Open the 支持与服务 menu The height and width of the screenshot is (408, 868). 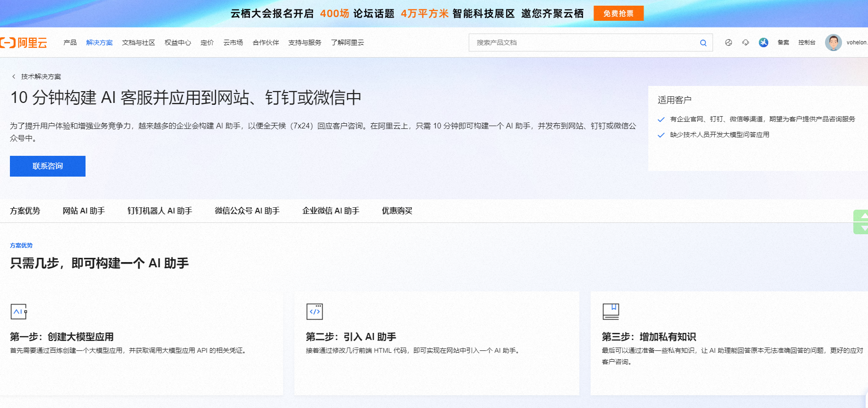point(305,42)
